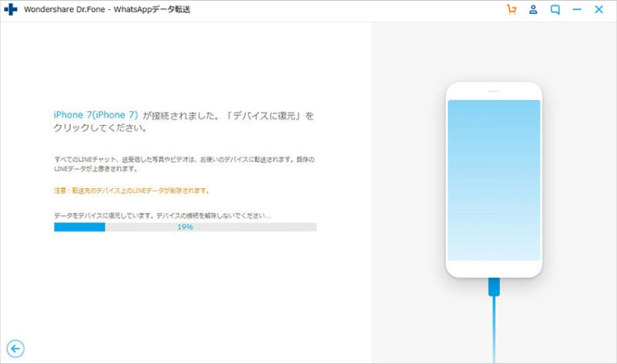Click the shopping cart purchase icon
The width and height of the screenshot is (617, 364).
(511, 9)
